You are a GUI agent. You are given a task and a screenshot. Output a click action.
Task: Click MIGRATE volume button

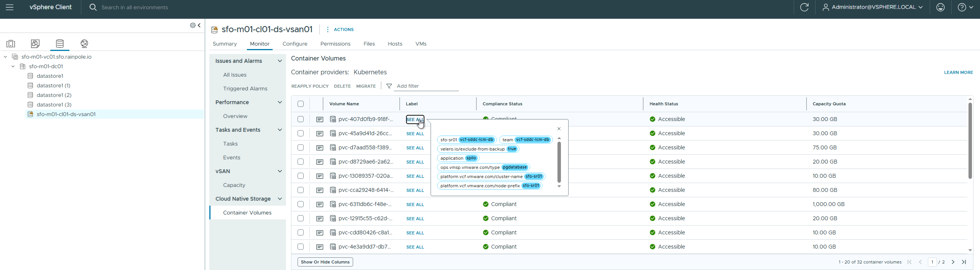(x=366, y=86)
